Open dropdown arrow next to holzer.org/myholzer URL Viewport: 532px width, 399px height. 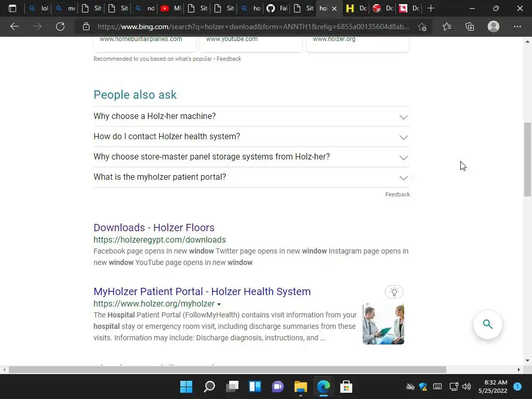pos(219,304)
